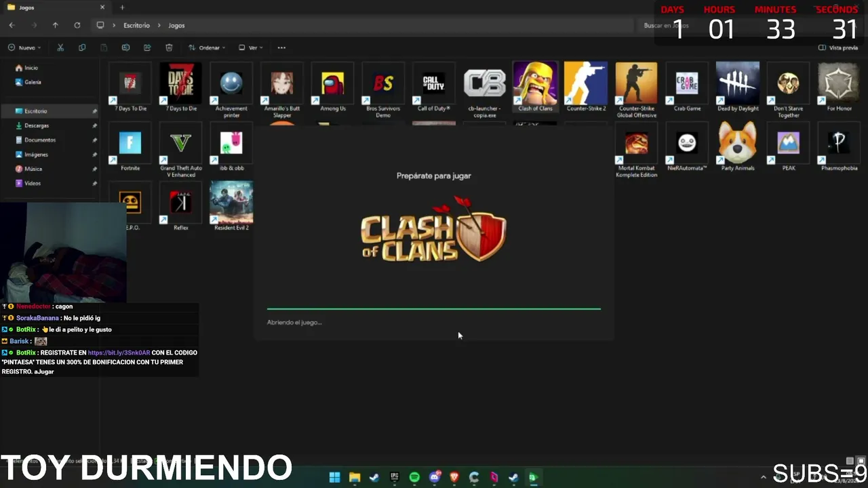This screenshot has height=488, width=868.
Task: Open the Achievement printer shortcut
Action: (x=231, y=91)
